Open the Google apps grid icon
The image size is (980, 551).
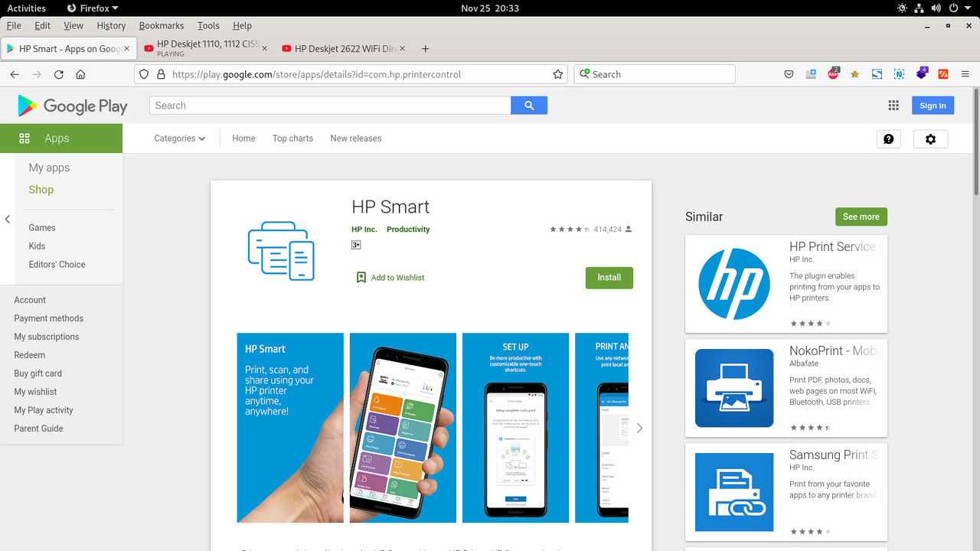click(893, 106)
